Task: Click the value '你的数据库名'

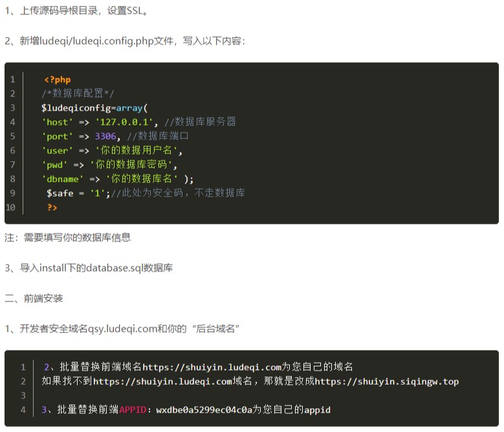Action: click(142, 178)
